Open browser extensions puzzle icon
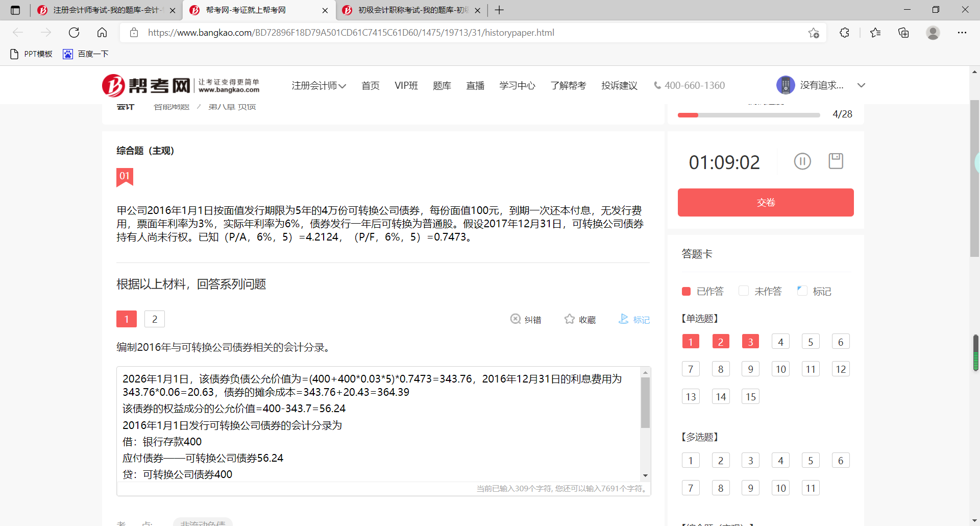Screen dimensions: 980x526 [844, 33]
